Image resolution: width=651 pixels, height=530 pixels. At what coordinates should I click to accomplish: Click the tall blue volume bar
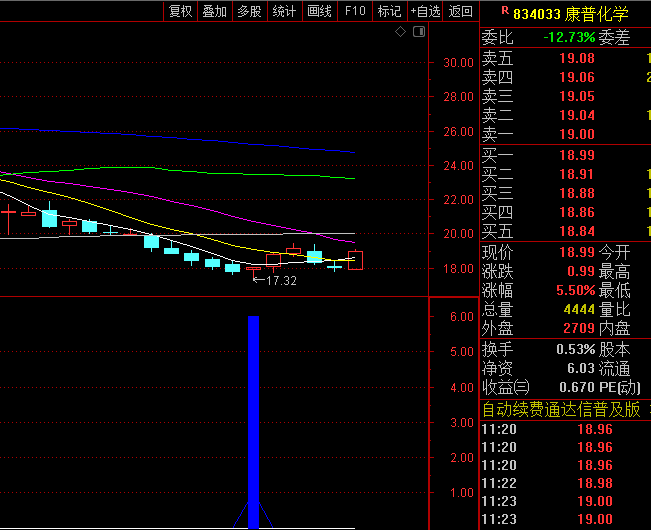point(253,420)
